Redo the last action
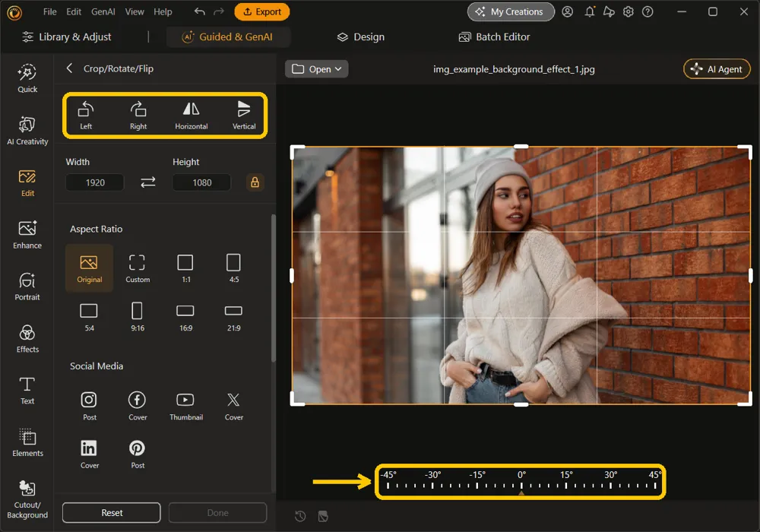 (219, 11)
